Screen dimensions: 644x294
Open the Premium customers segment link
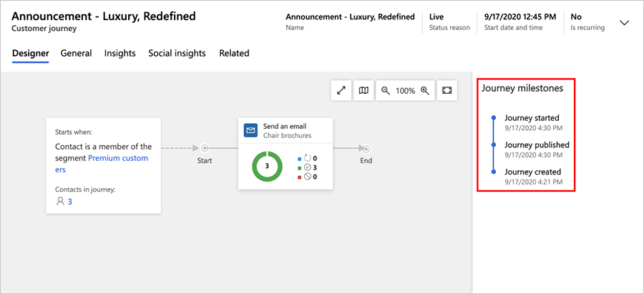117,158
